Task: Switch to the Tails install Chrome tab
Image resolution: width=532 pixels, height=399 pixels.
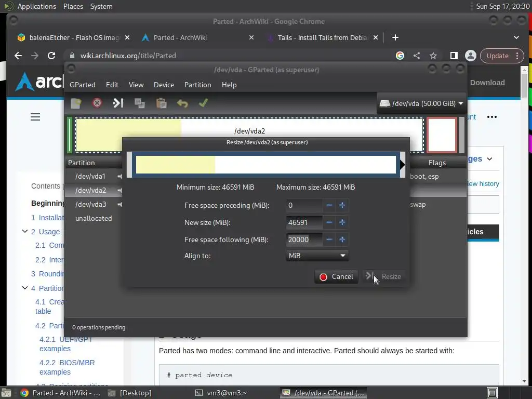Action: coord(322,37)
